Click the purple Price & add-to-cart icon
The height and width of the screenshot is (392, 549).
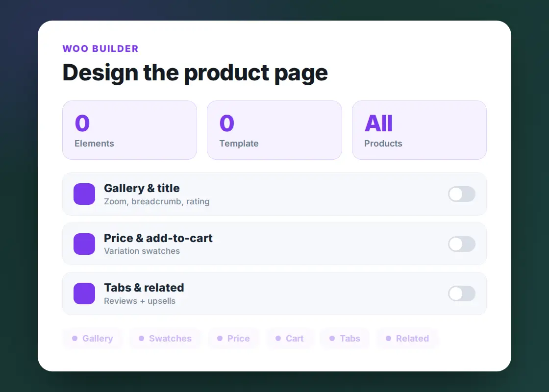pos(84,244)
